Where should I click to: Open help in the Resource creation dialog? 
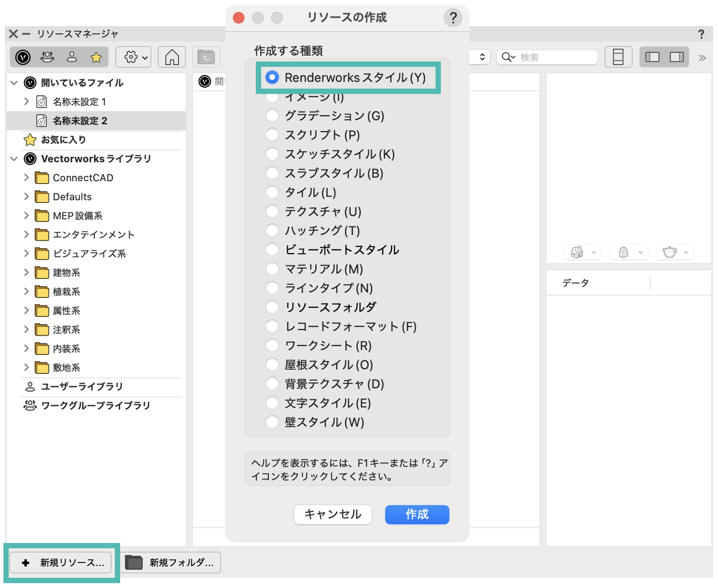pos(453,18)
